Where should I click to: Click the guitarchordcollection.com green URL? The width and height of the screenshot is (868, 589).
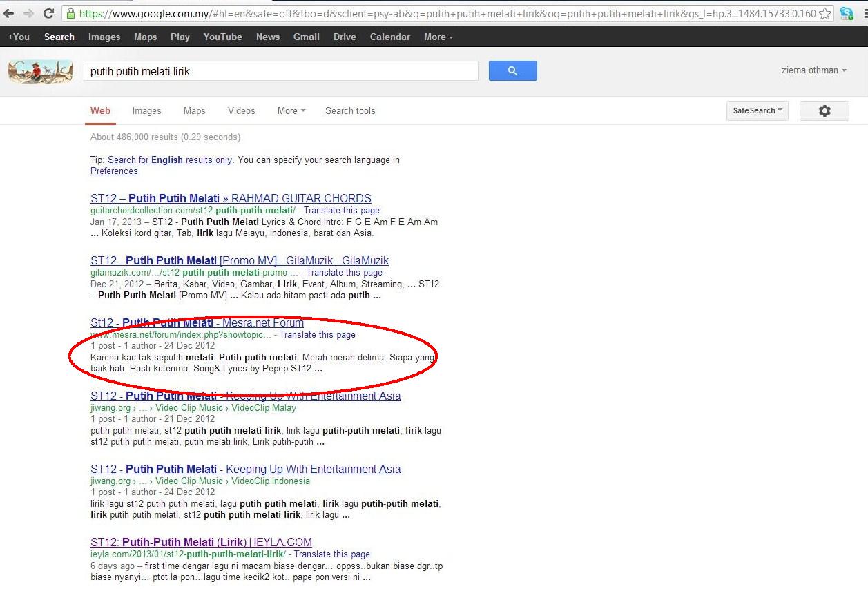coord(193,210)
